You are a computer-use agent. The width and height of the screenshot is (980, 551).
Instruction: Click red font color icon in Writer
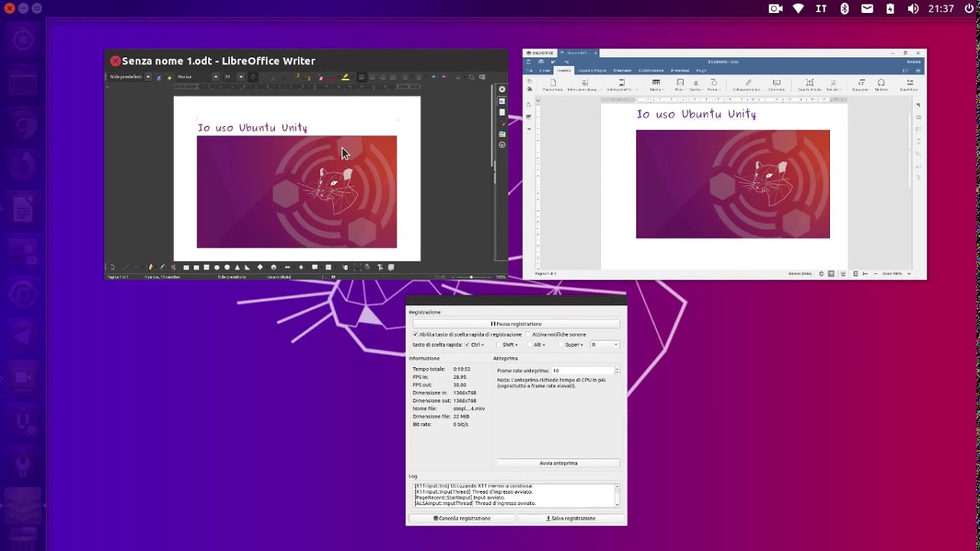(x=332, y=77)
